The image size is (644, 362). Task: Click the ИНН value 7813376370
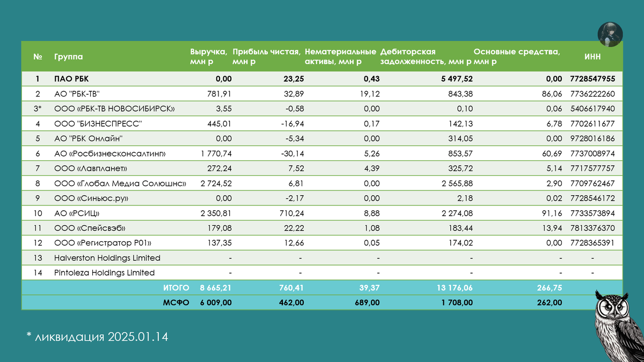point(592,228)
